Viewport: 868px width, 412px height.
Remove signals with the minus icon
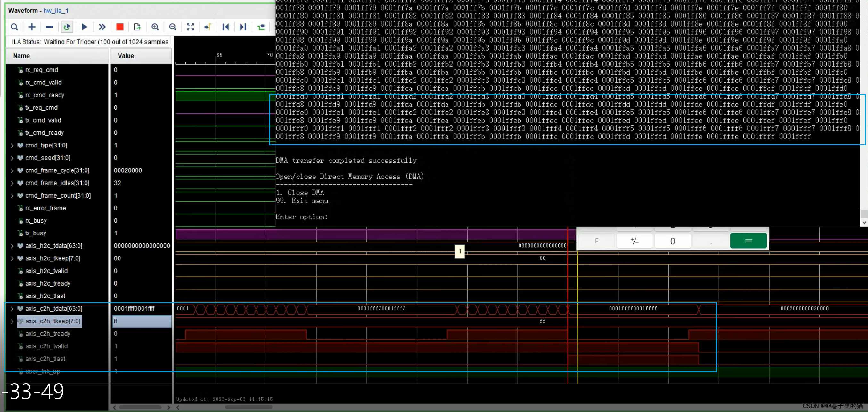[x=49, y=27]
